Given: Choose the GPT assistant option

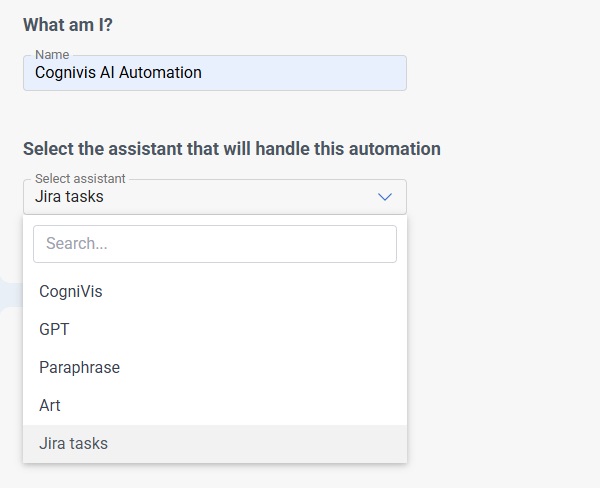Looking at the screenshot, I should 54,329.
